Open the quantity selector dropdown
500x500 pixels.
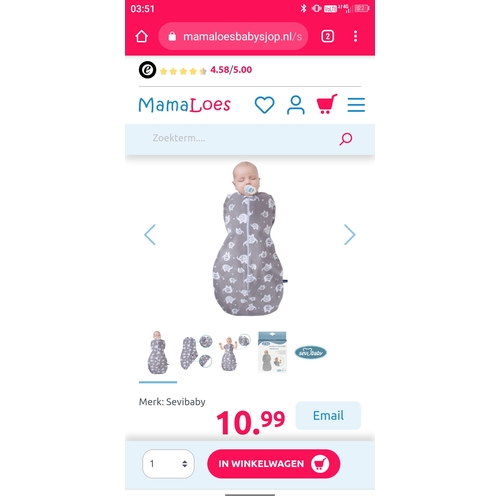(x=168, y=464)
